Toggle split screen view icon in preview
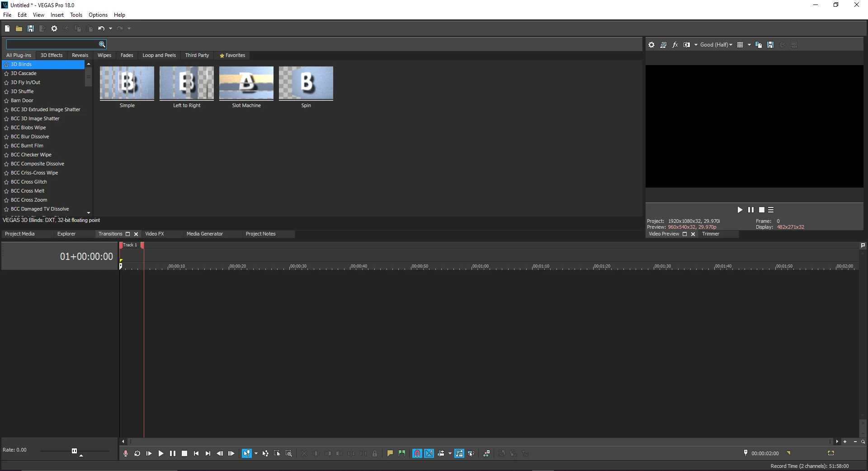Image resolution: width=868 pixels, height=471 pixels. [687, 45]
